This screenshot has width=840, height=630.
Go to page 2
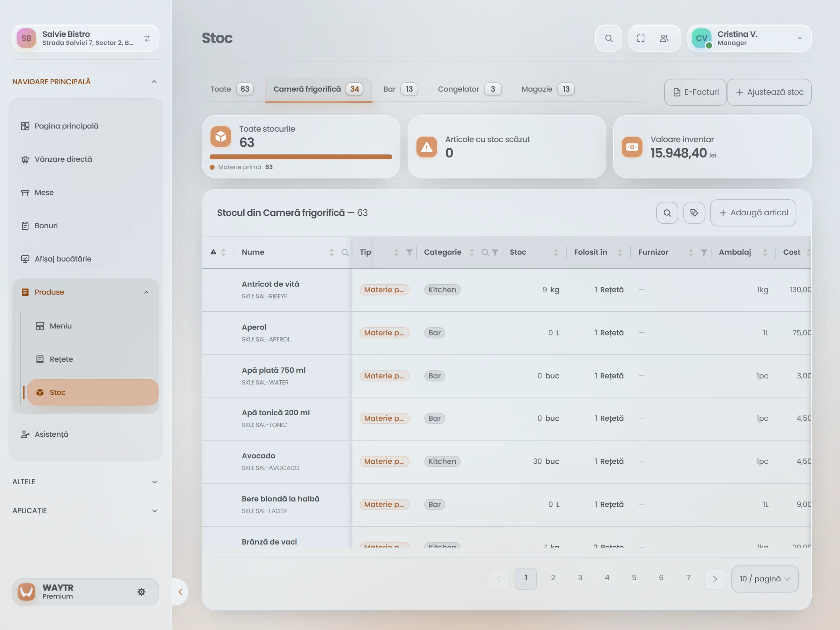coord(553,577)
